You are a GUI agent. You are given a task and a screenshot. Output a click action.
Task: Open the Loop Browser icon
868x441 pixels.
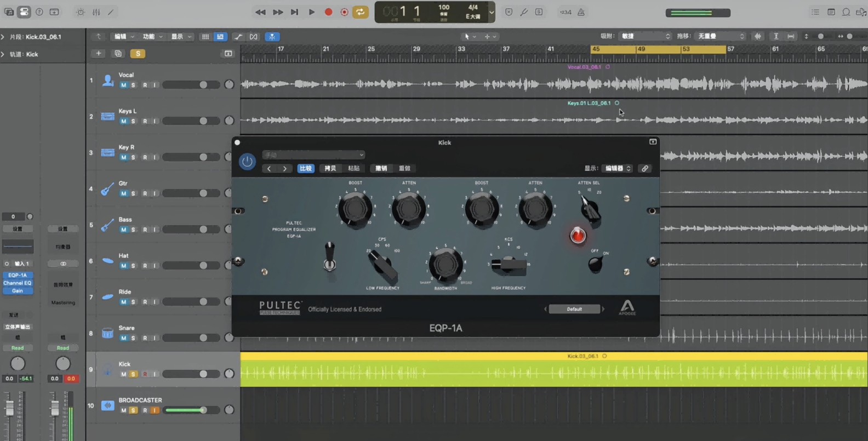[x=846, y=12]
